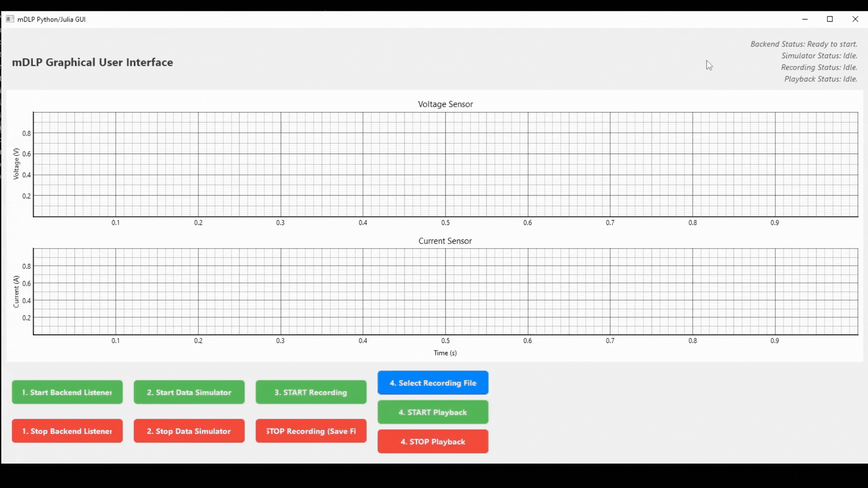Image resolution: width=868 pixels, height=488 pixels.
Task: Maximize the mDLP GUI window
Action: 830,19
